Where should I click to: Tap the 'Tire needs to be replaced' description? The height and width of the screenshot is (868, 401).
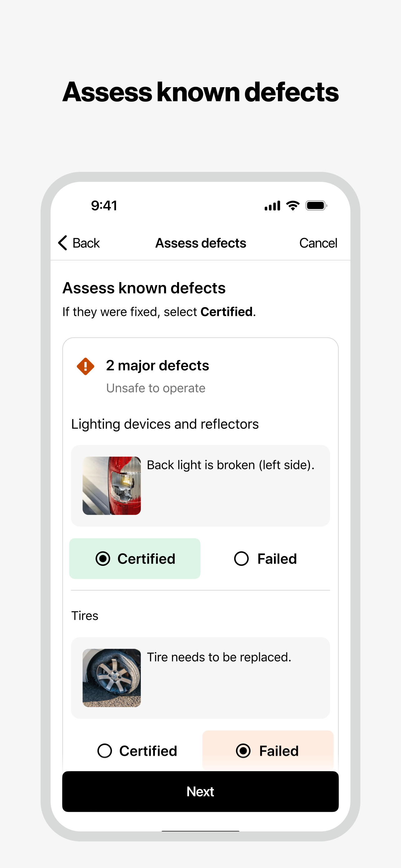click(219, 657)
